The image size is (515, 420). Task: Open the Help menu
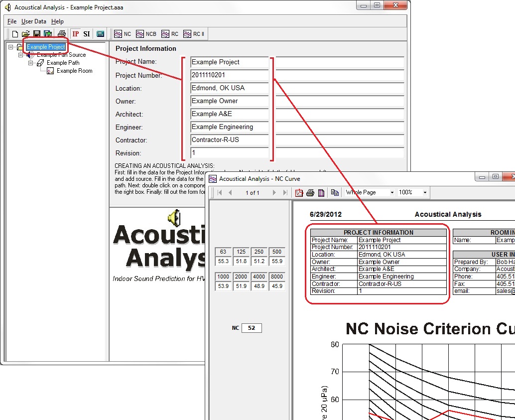[x=57, y=21]
